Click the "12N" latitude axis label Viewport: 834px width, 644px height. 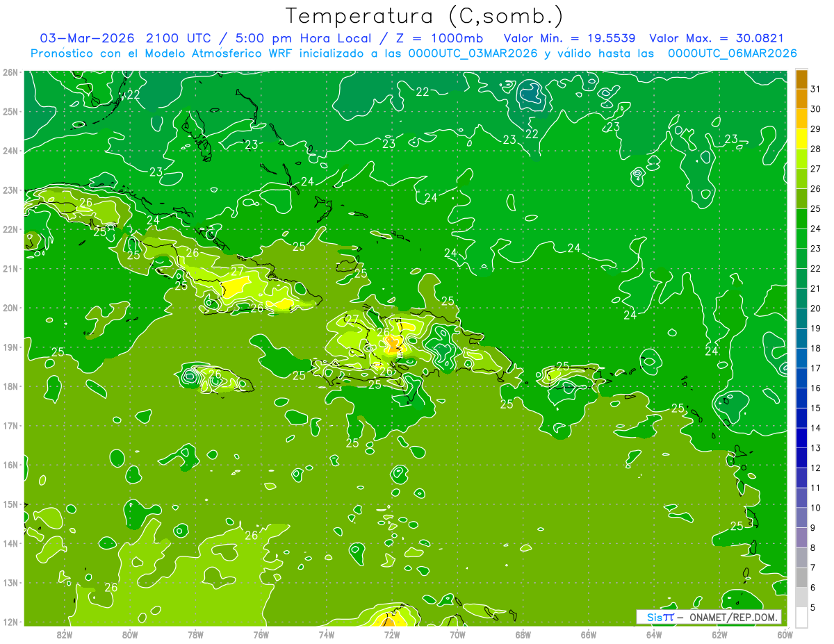point(10,622)
